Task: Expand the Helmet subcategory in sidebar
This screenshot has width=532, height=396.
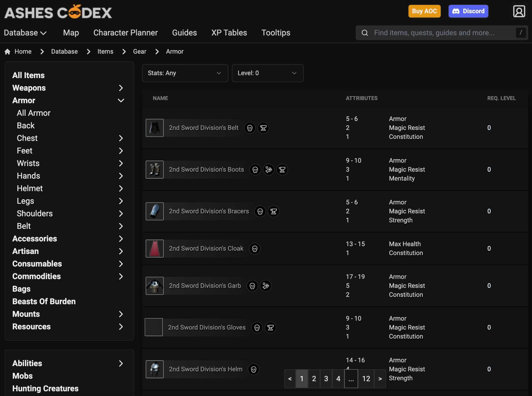Action: pyautogui.click(x=121, y=189)
